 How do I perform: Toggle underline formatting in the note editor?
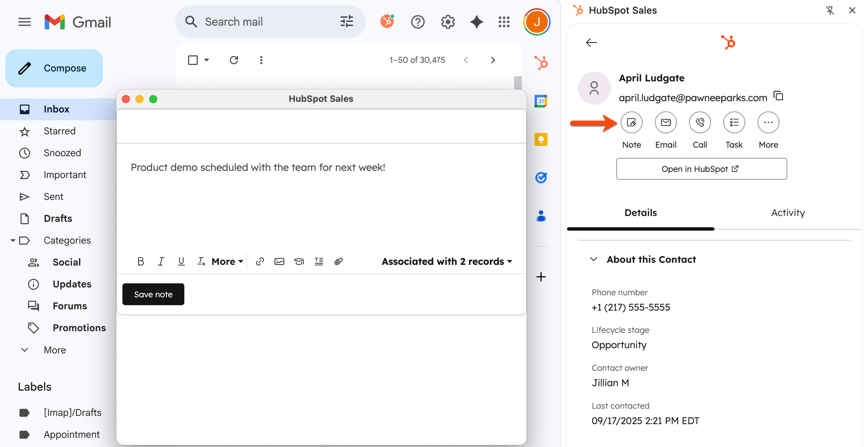tap(181, 261)
